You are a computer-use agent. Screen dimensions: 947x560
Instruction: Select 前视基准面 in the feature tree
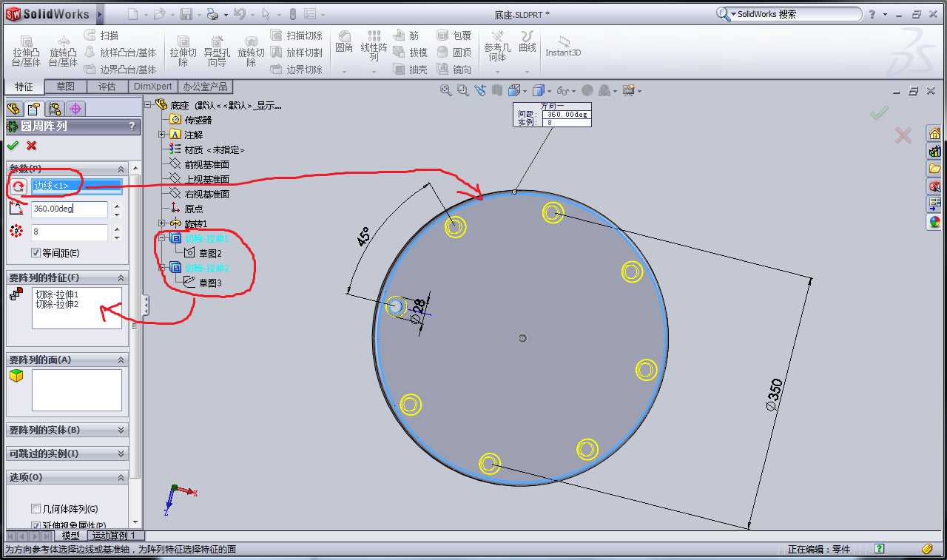point(206,164)
